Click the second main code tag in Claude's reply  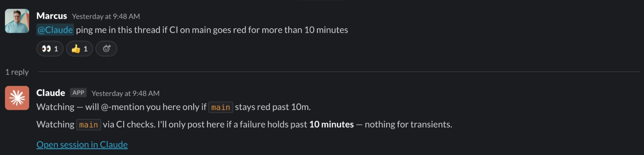point(88,125)
